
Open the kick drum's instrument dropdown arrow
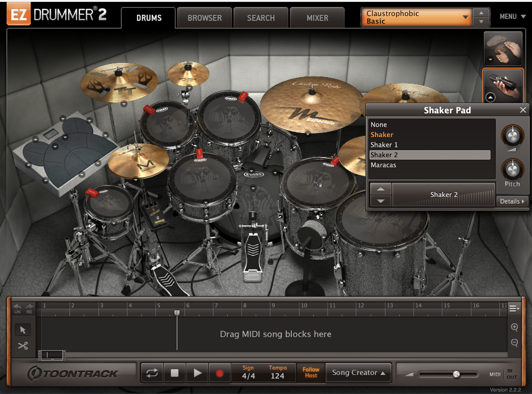point(253,188)
